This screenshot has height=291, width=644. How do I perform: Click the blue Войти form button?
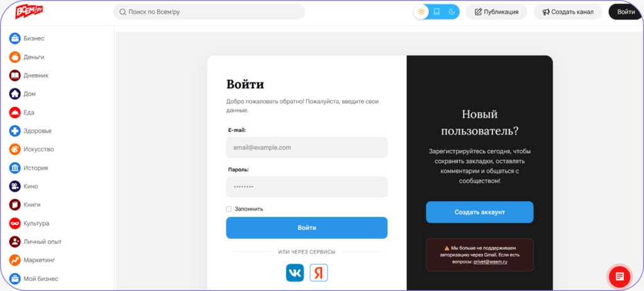(307, 228)
